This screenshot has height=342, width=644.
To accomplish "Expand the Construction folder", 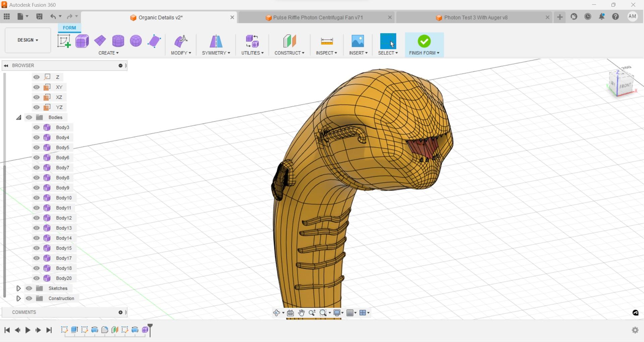I will [18, 298].
